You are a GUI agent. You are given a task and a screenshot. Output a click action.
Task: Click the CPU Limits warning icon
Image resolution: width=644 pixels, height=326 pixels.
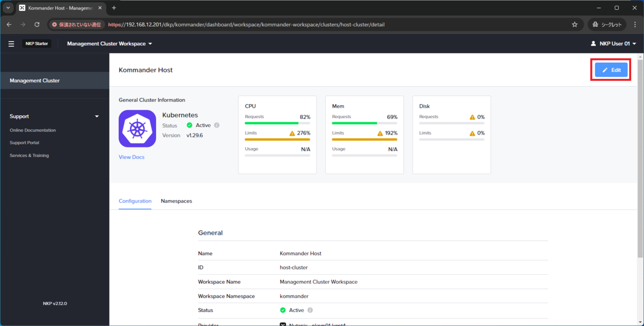coord(292,133)
